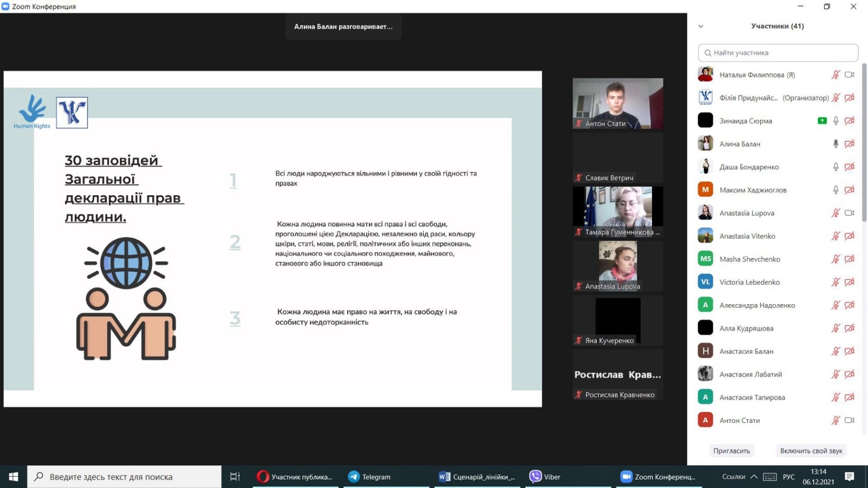Click Анастасия Тапирова's muted mic icon
This screenshot has width=868, height=488.
(836, 397)
